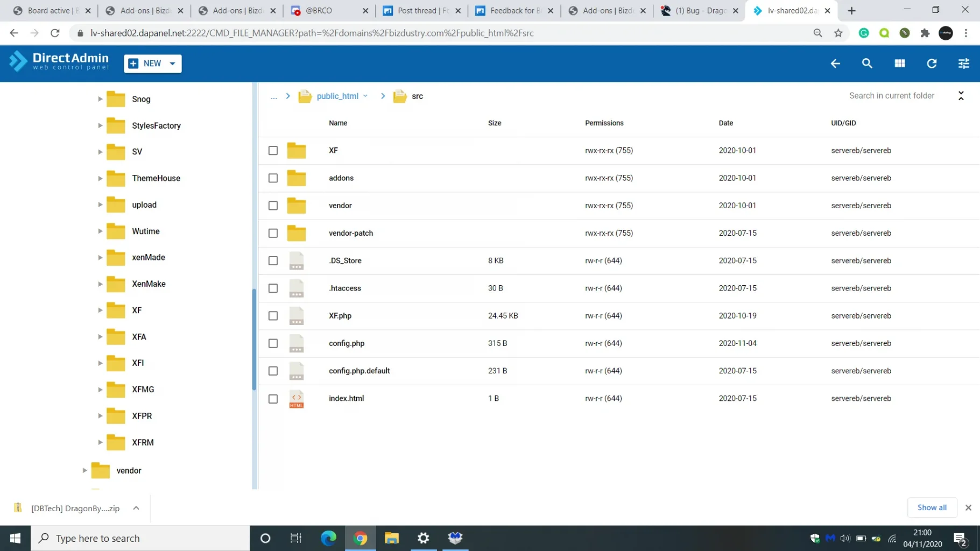This screenshot has width=980, height=551.
Task: Expand the Wutime tree folder
Action: coord(100,231)
